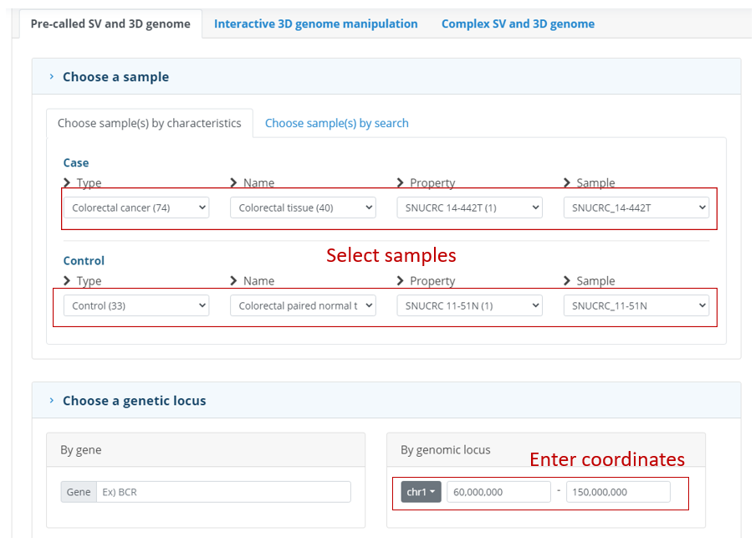Open Case Sample dropdown SNUCRC_14-442T
Image resolution: width=756 pixels, height=548 pixels.
click(636, 208)
